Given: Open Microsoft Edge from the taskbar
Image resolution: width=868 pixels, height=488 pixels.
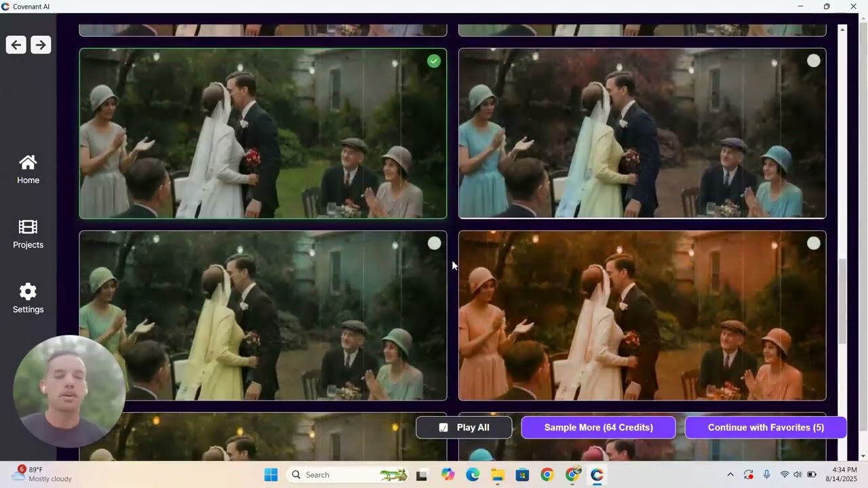Looking at the screenshot, I should tap(473, 474).
